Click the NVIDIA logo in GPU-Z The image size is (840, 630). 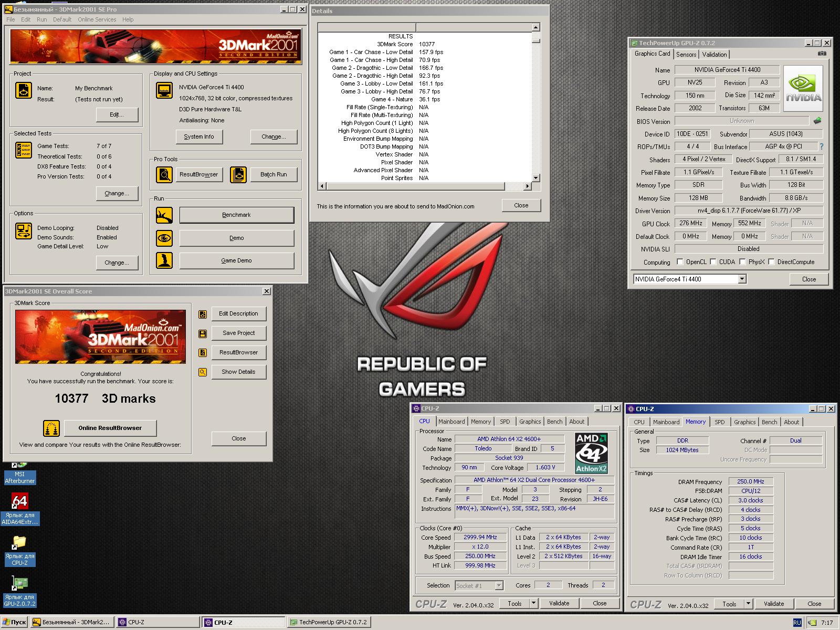tap(803, 89)
